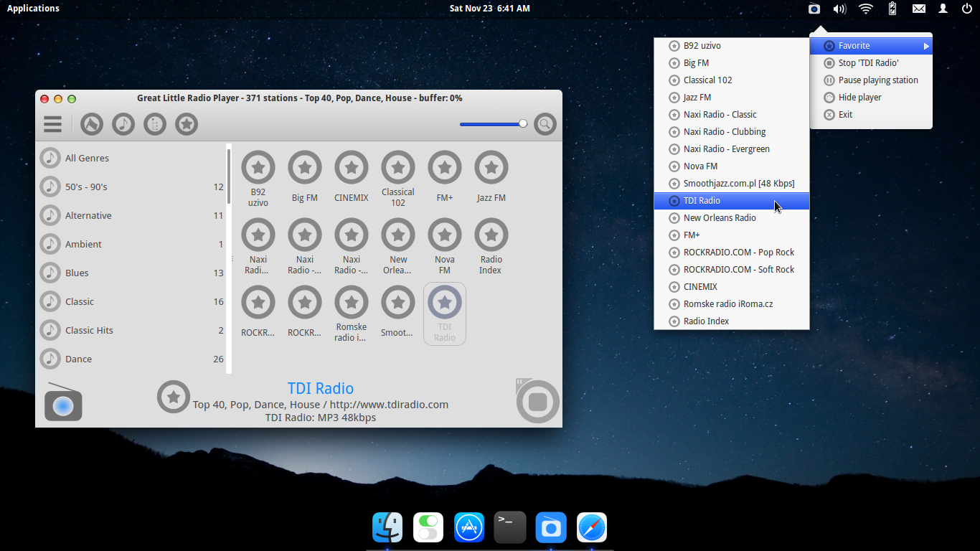Click the radio icon in the bottom corner
Viewport: 980px width, 551px height.
[x=63, y=402]
